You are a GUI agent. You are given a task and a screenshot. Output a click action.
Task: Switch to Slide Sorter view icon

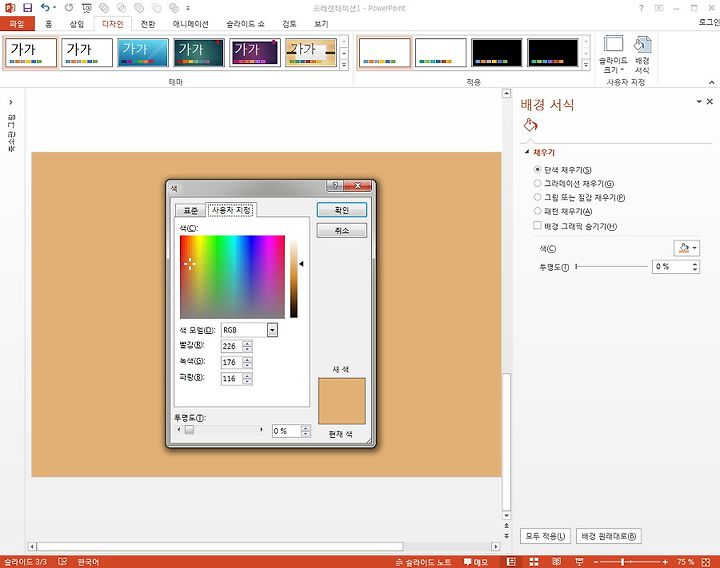point(534,562)
